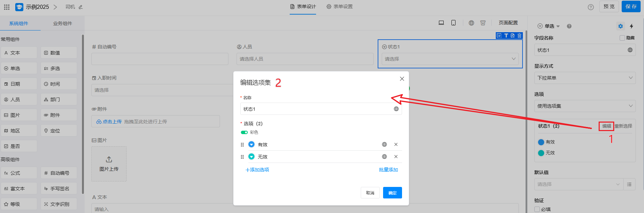Open the 有效 option color picker dropdown

coord(251,145)
